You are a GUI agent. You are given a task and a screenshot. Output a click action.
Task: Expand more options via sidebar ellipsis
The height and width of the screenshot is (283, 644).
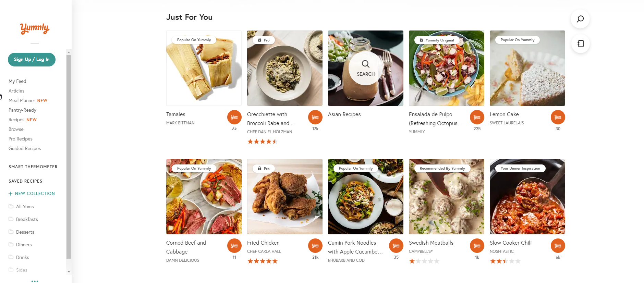(x=35, y=281)
